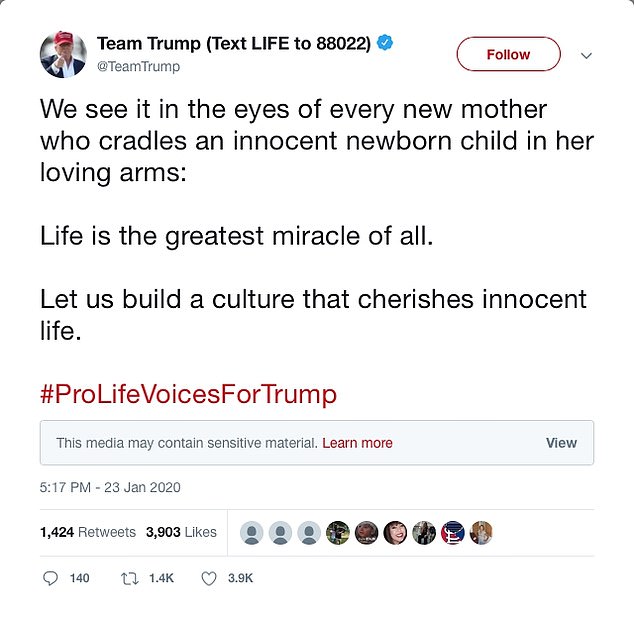Click the blue verified badge
This screenshot has height=618, width=634.
coord(385,43)
